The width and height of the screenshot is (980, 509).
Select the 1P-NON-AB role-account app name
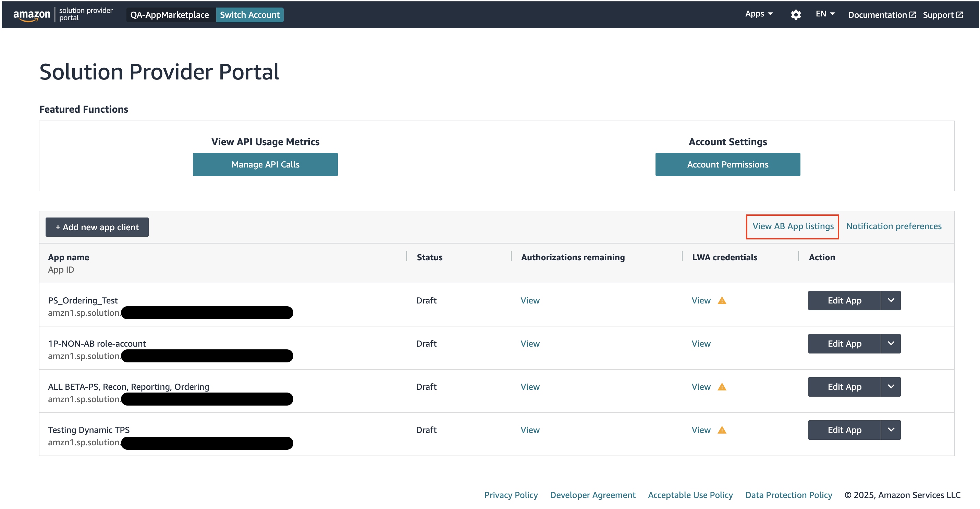coord(97,344)
